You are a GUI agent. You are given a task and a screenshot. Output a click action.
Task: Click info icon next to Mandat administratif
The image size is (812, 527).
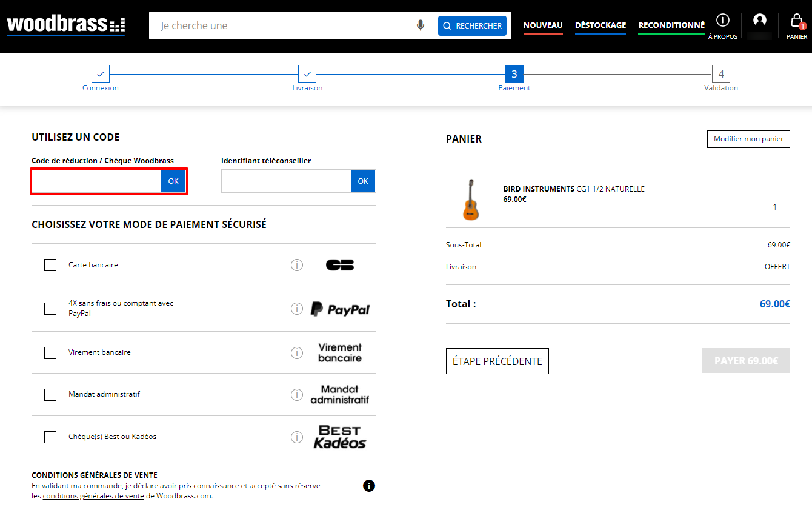(x=297, y=395)
